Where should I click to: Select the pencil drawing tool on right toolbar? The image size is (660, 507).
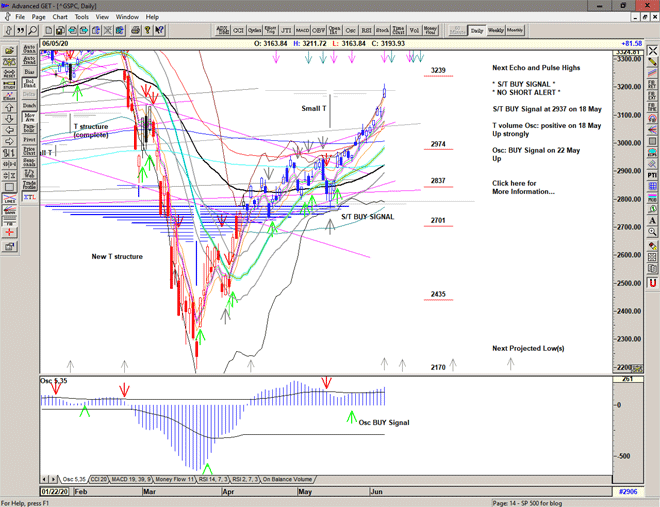(x=652, y=62)
